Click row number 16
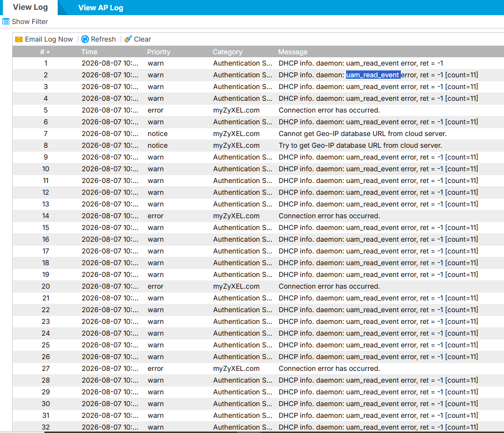Screen dimensions: 504x433 click(x=45, y=239)
